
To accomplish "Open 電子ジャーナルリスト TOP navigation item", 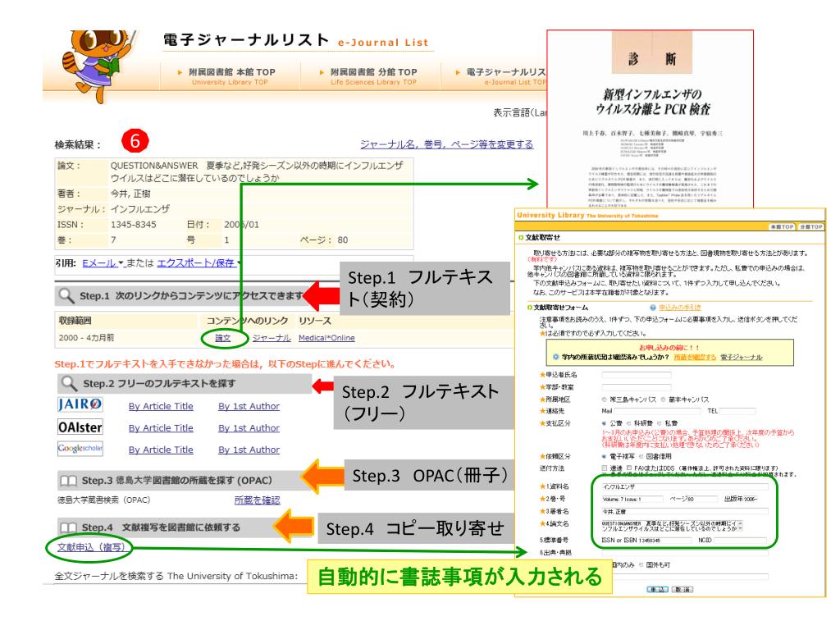I will (500, 76).
